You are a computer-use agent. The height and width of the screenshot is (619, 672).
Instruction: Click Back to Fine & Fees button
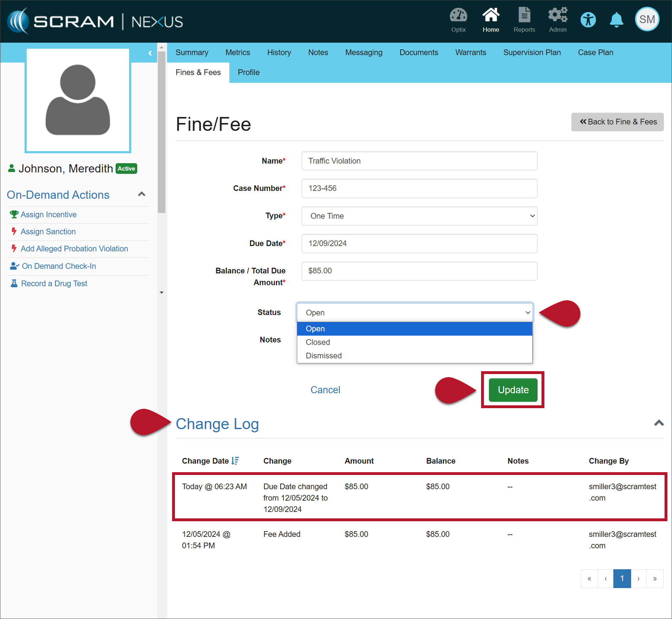point(617,122)
